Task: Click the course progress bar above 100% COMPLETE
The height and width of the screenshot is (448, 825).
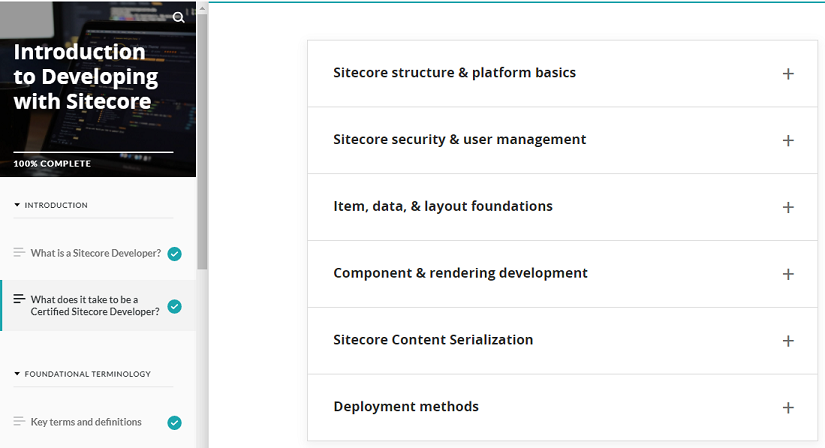Action: pyautogui.click(x=93, y=152)
